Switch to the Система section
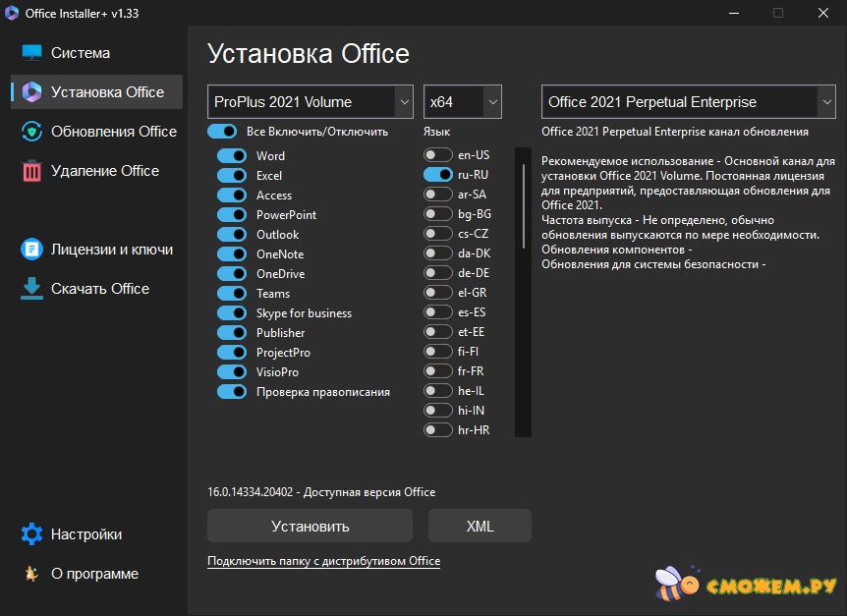Image resolution: width=847 pixels, height=616 pixels. coord(81,53)
